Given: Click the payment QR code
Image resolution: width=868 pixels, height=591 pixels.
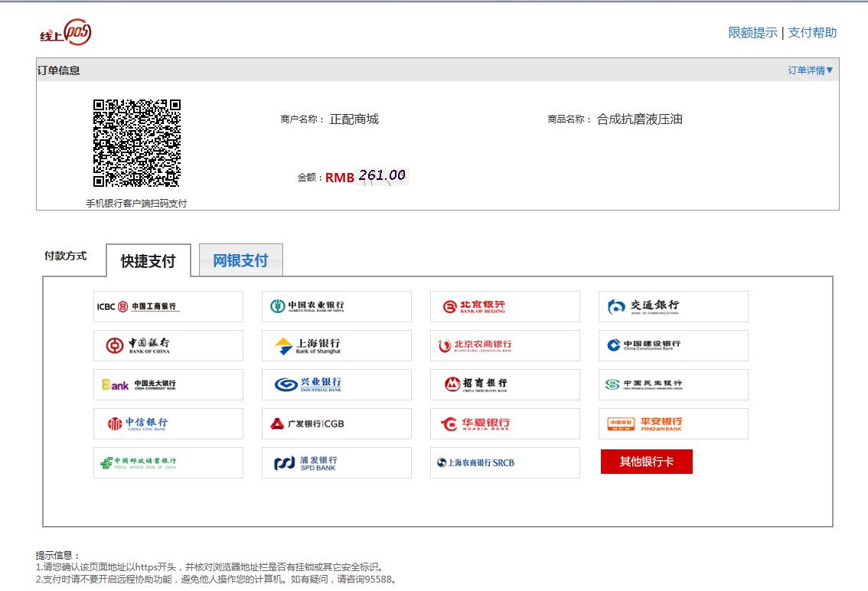Looking at the screenshot, I should 137,143.
